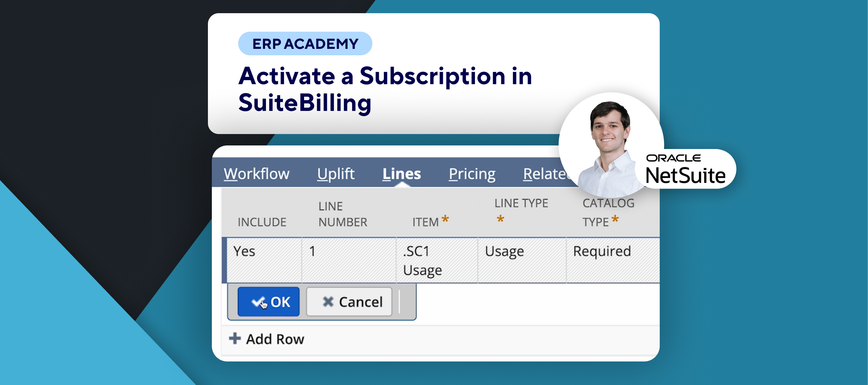Click the checkmark icon on the OK button
This screenshot has width=868, height=385.
(258, 302)
